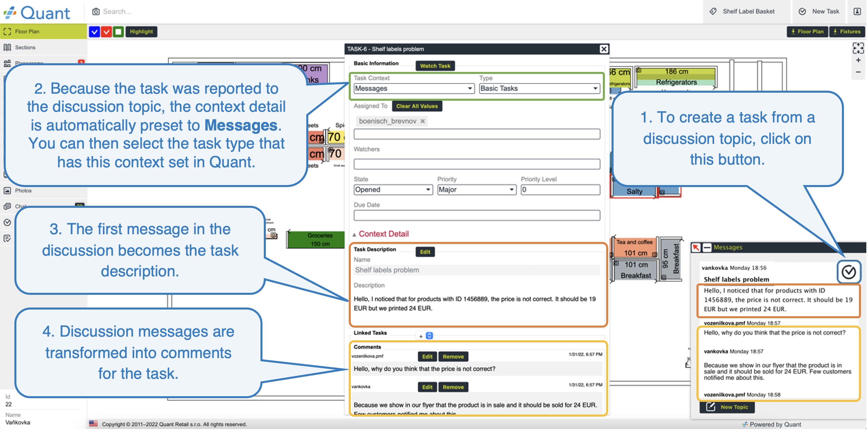The width and height of the screenshot is (868, 431).
Task: Edit the vankovka comment
Action: coord(428,388)
